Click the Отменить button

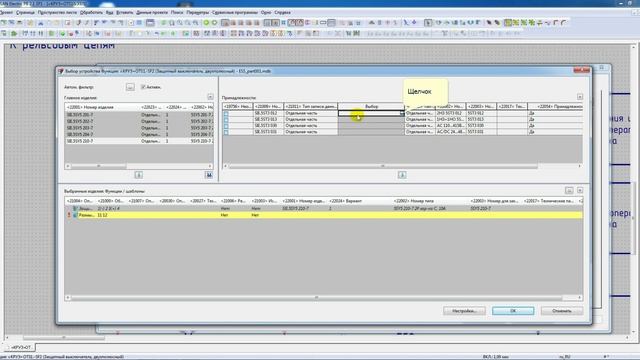point(562,311)
